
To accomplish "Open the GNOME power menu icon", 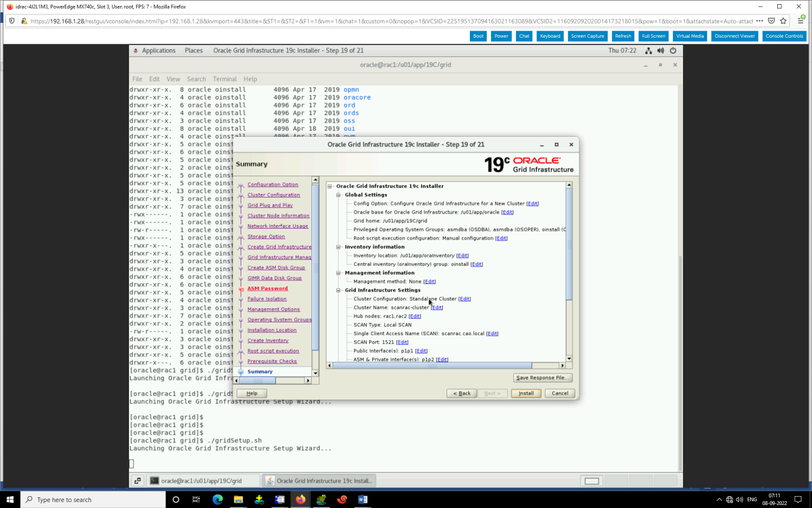I will point(673,51).
